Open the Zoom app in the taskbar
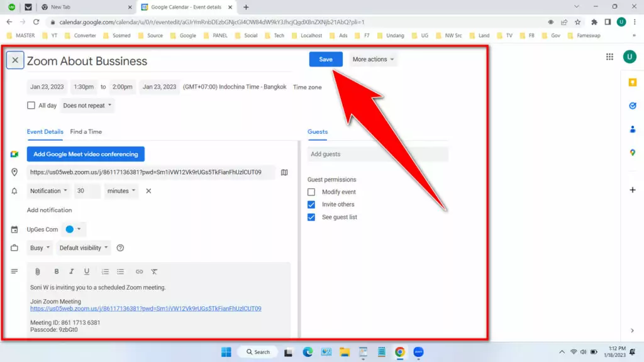The width and height of the screenshot is (644, 362). click(418, 352)
